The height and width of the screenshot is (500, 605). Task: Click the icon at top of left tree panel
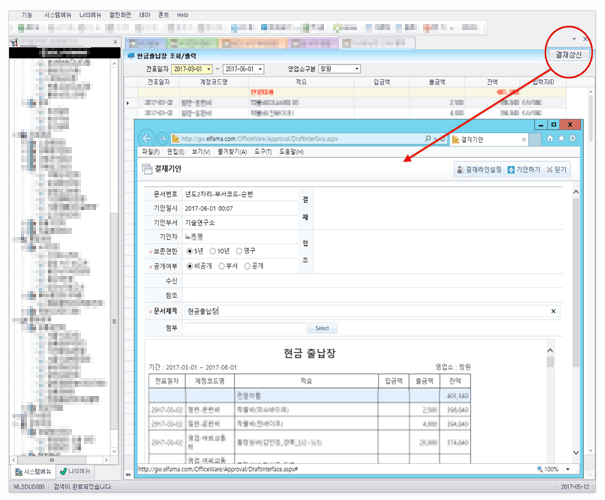pos(14,42)
